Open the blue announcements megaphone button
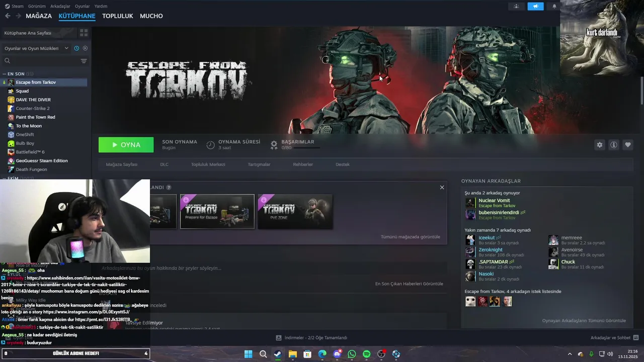 coord(535,6)
